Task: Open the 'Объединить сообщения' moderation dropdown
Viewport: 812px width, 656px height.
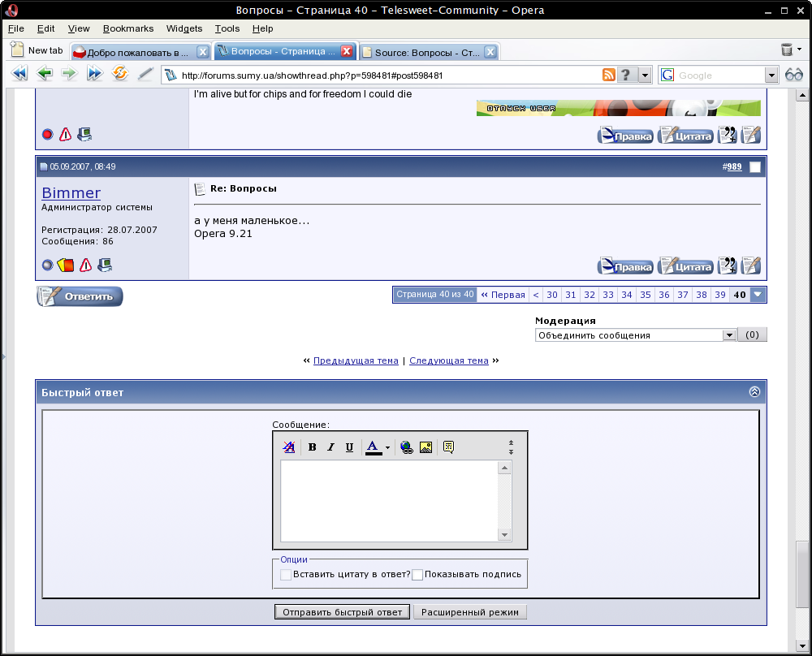Action: [728, 335]
